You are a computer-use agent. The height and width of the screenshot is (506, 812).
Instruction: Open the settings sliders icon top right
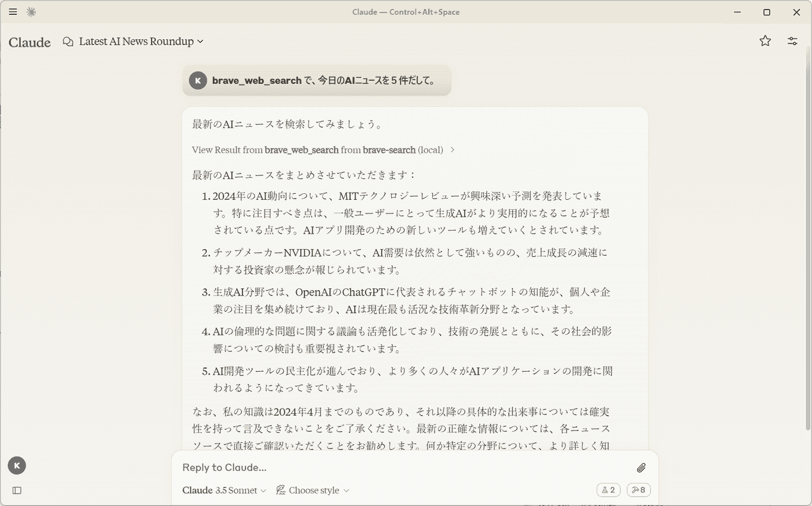point(792,40)
